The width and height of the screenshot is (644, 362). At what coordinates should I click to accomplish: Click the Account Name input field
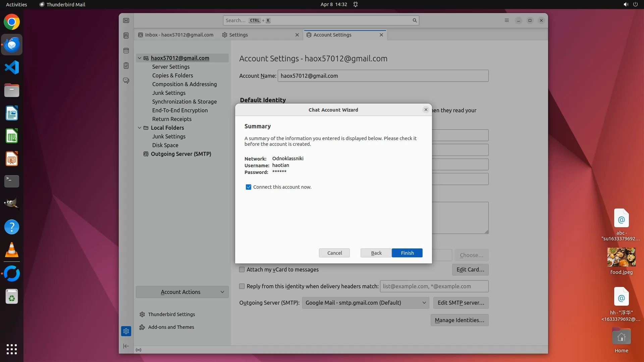tap(382, 76)
